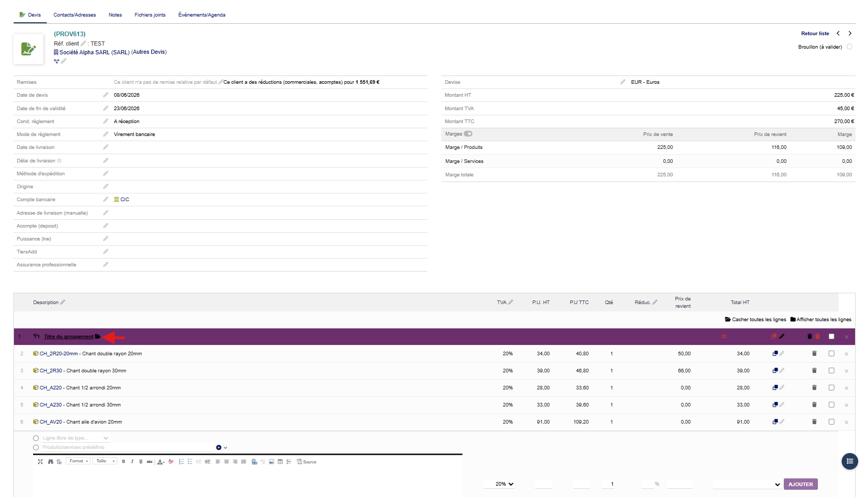Toggle the Marges switch

pyautogui.click(x=468, y=133)
